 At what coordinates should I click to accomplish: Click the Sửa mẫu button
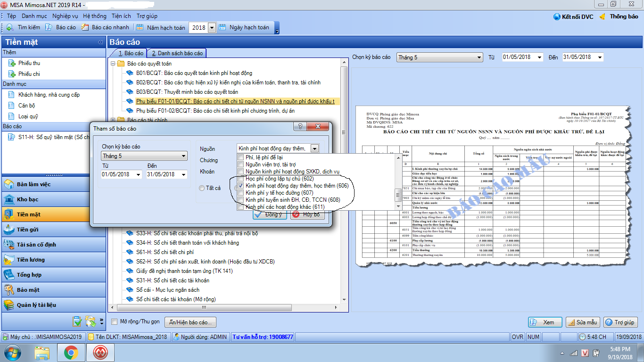coord(583,322)
